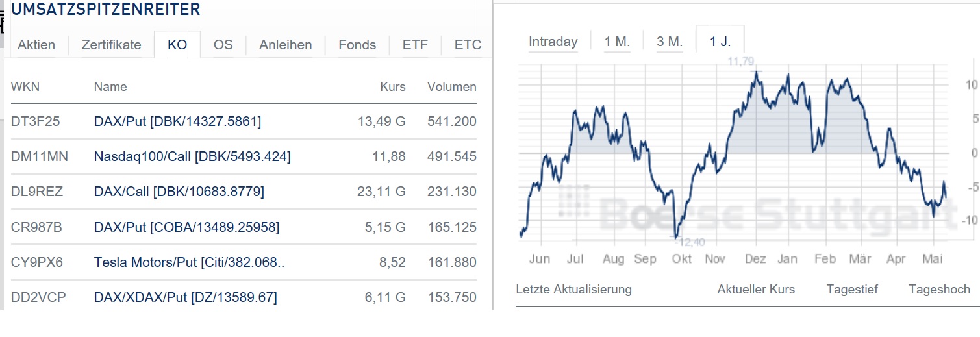Image resolution: width=980 pixels, height=337 pixels.
Task: Select the 1 J. chart range
Action: [x=720, y=42]
